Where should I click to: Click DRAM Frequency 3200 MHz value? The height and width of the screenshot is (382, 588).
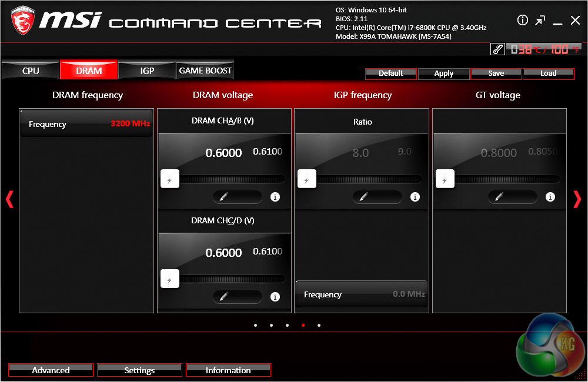coord(130,123)
